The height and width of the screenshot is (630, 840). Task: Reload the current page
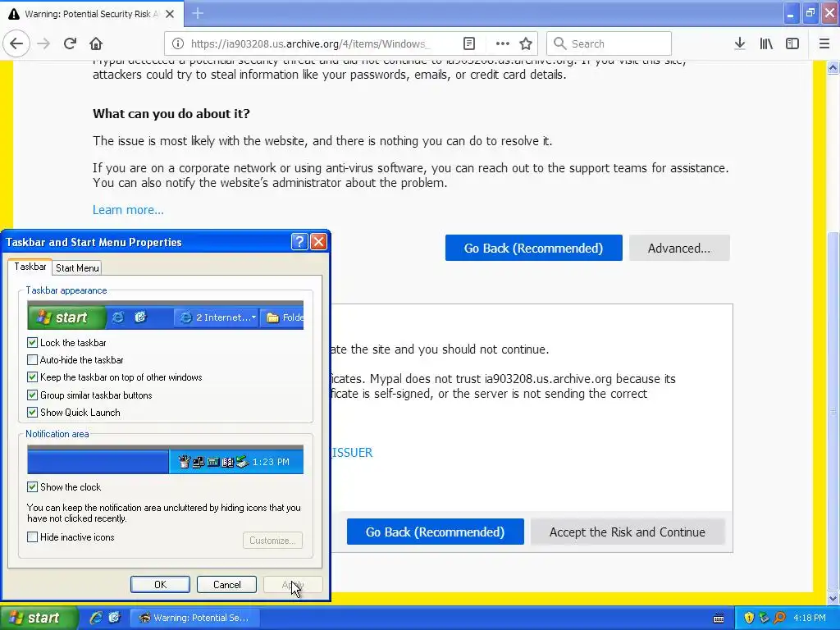[x=70, y=43]
